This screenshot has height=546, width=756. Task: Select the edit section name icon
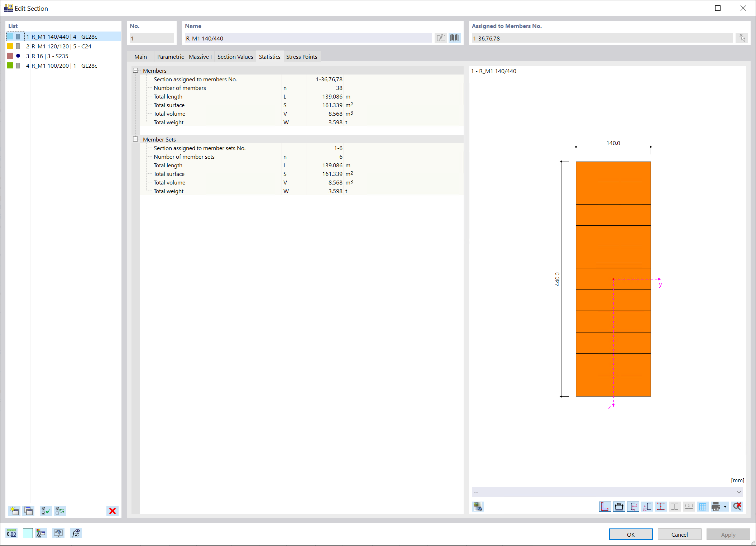[x=441, y=38]
